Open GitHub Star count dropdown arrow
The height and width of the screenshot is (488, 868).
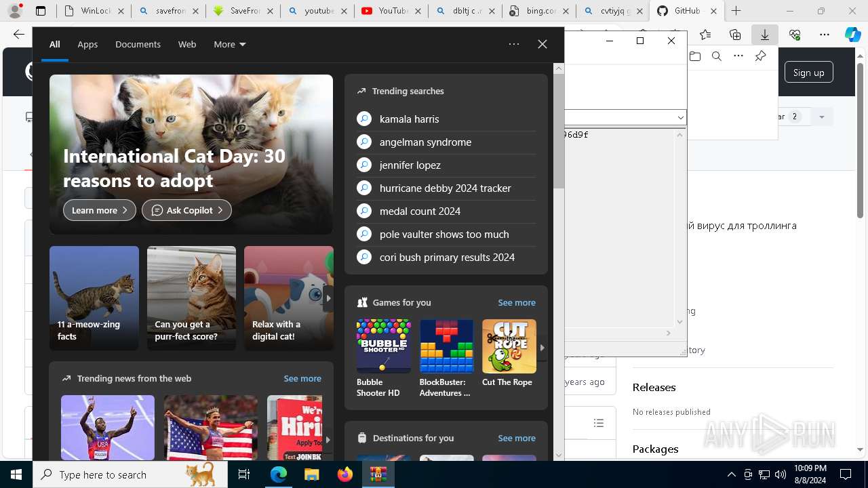(x=821, y=117)
